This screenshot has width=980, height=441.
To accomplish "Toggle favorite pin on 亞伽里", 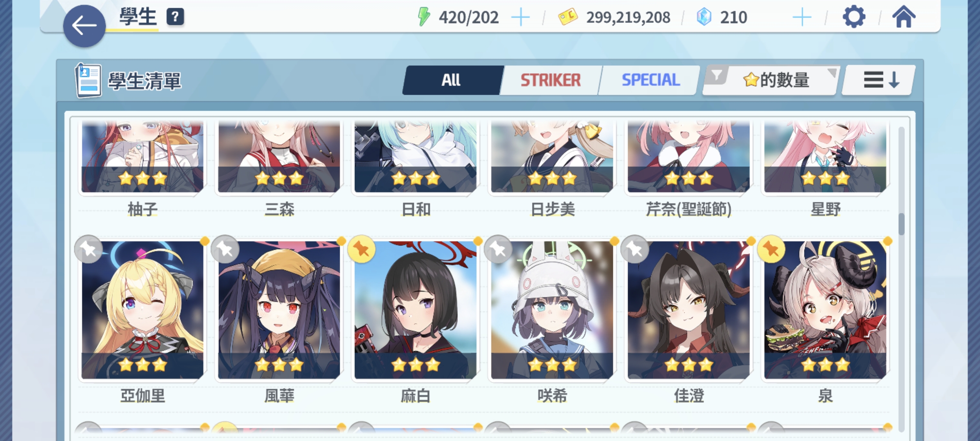I will coord(89,249).
